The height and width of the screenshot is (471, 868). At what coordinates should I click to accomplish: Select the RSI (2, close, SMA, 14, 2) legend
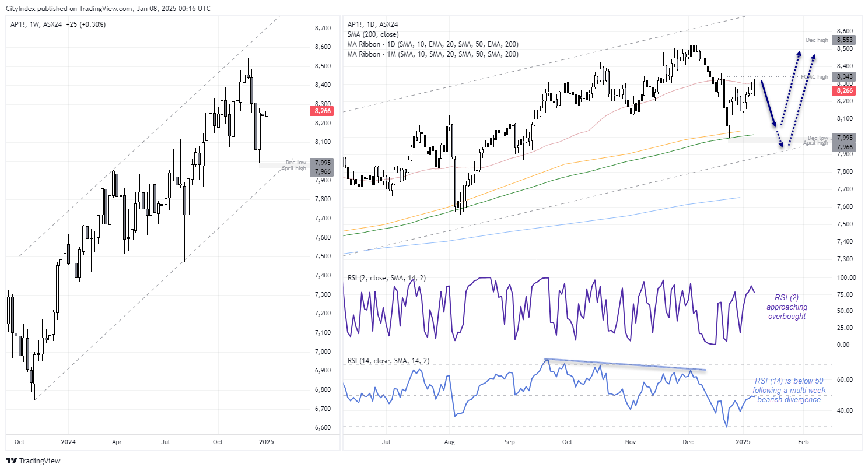(x=388, y=279)
